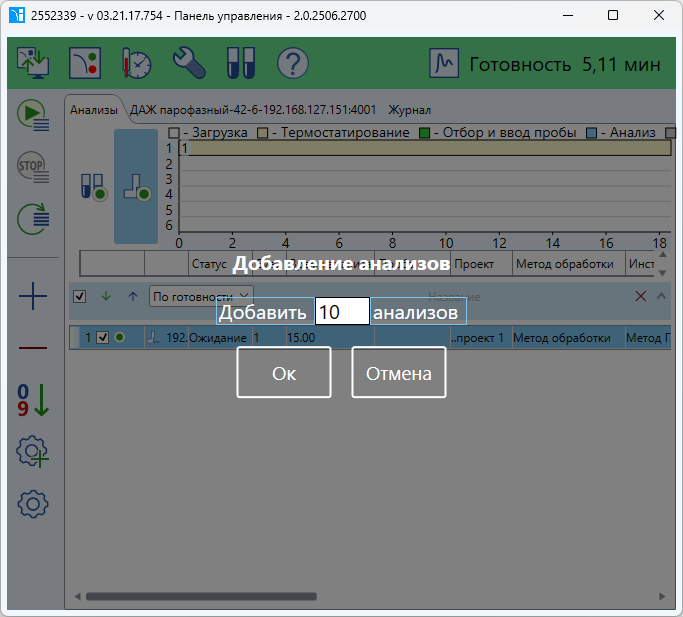
Task: Toggle the select-all checkbox in the group header
Action: [80, 296]
